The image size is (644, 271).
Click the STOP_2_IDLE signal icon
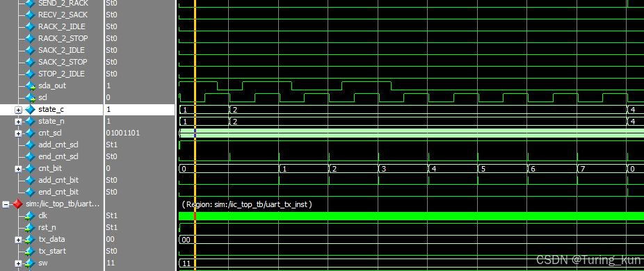30,74
